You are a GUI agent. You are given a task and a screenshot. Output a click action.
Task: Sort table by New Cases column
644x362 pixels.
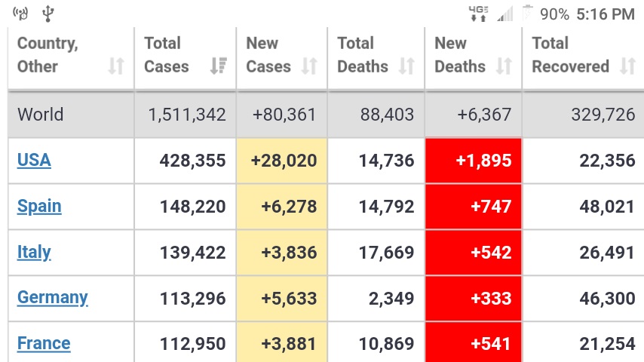[x=309, y=66]
